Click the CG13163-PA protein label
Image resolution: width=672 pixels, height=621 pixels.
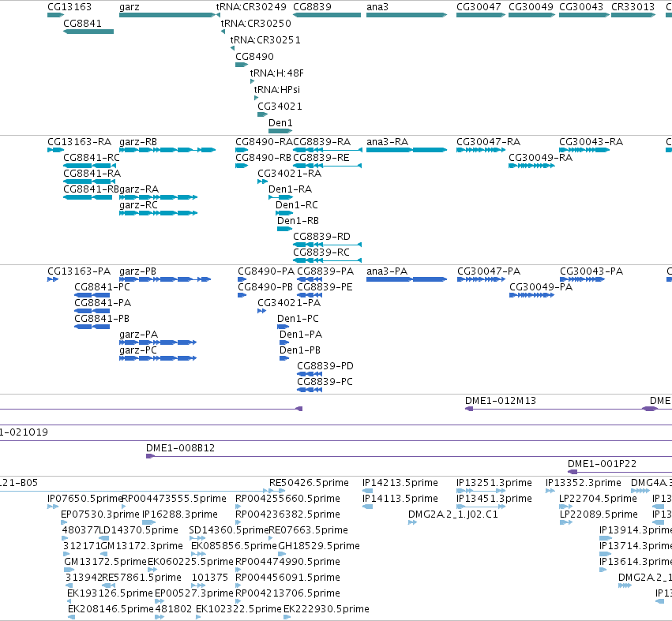coord(79,271)
